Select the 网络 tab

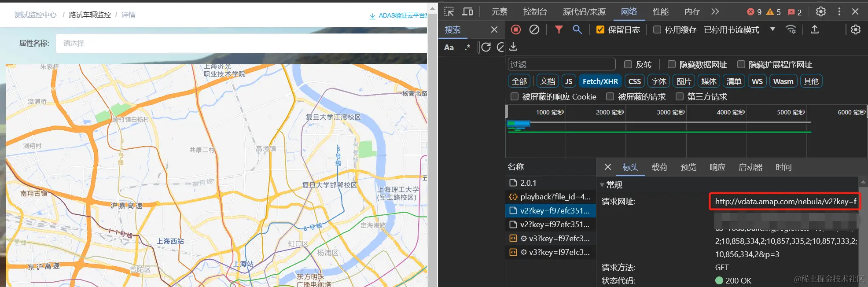coord(629,12)
